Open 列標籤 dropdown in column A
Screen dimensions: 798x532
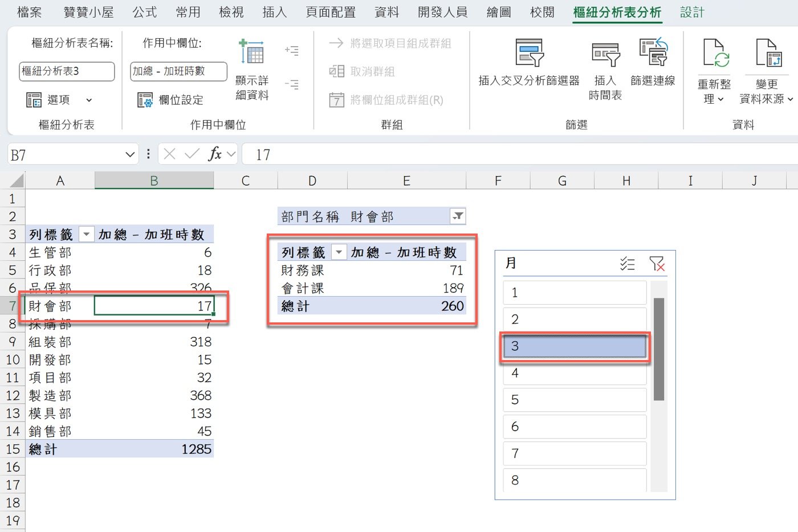point(86,234)
